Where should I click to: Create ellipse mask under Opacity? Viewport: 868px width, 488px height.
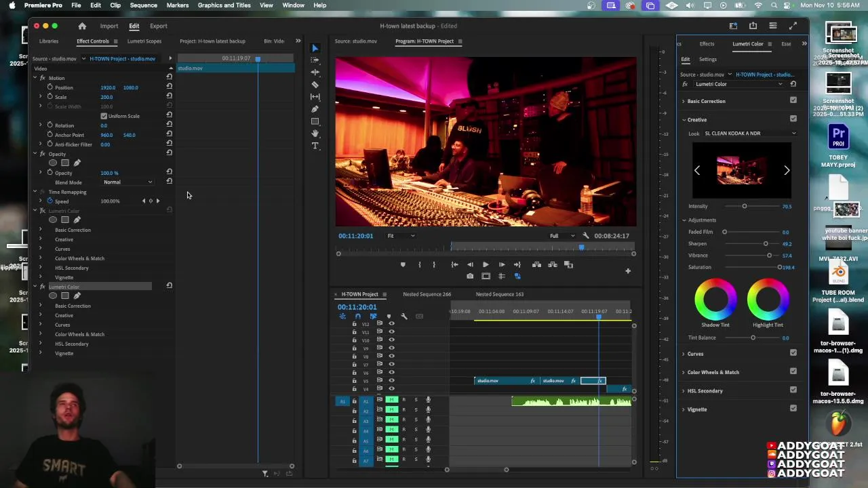click(x=53, y=163)
